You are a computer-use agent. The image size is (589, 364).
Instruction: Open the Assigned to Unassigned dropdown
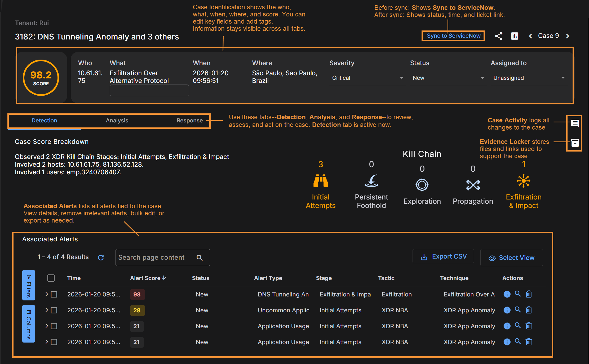pyautogui.click(x=529, y=78)
